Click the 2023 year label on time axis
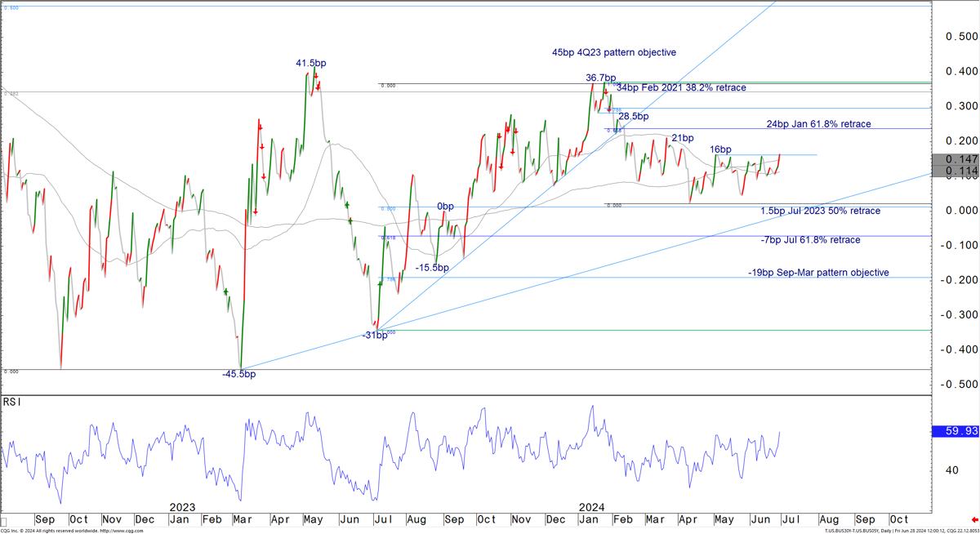 tap(180, 506)
